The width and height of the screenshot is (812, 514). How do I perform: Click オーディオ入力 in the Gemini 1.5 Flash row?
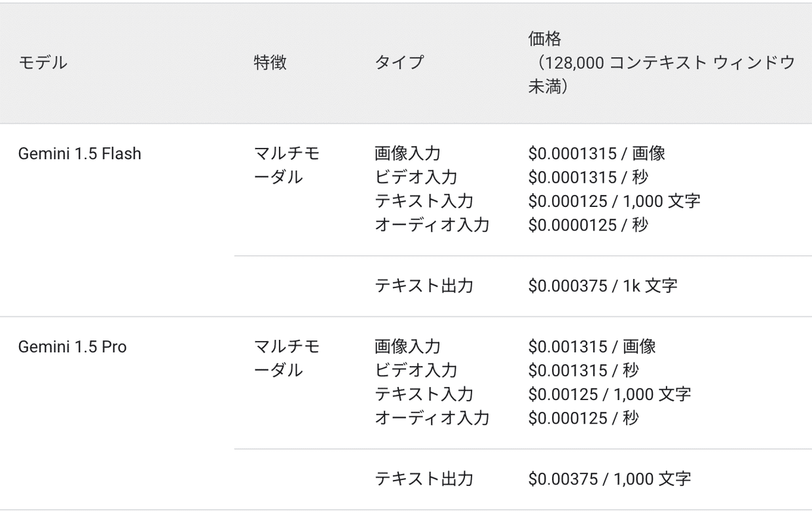point(432,225)
